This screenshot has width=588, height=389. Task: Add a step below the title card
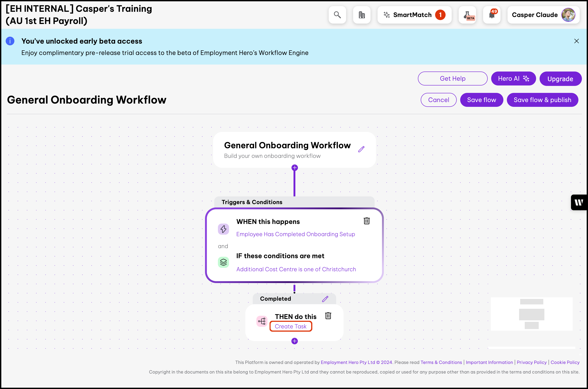(x=294, y=168)
